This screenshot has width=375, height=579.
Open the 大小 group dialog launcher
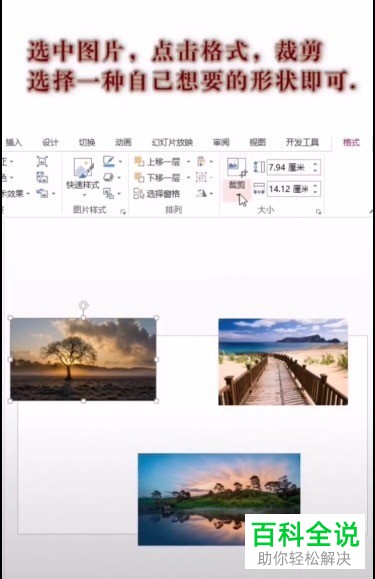[319, 212]
